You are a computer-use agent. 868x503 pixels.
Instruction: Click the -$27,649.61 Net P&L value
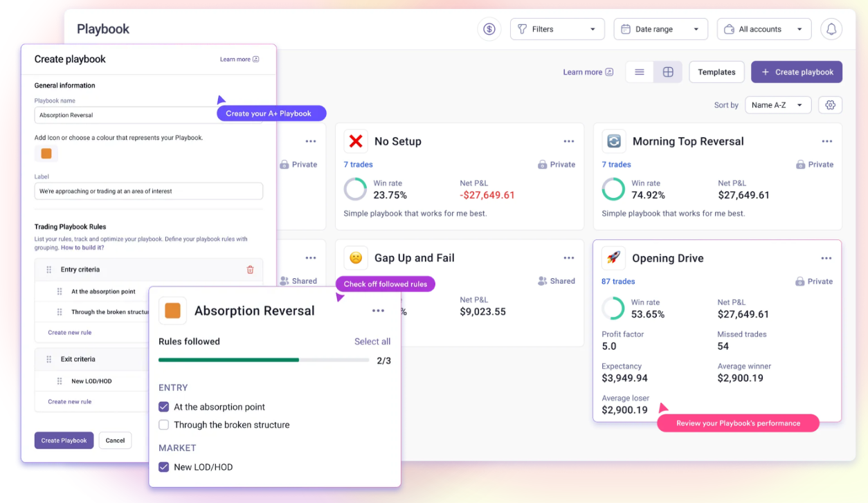(487, 195)
